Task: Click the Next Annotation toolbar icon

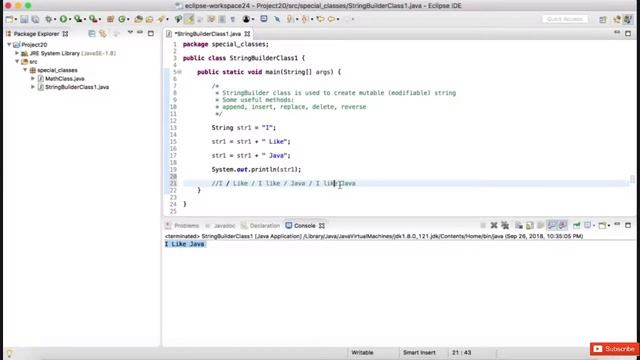Action: tap(289, 19)
